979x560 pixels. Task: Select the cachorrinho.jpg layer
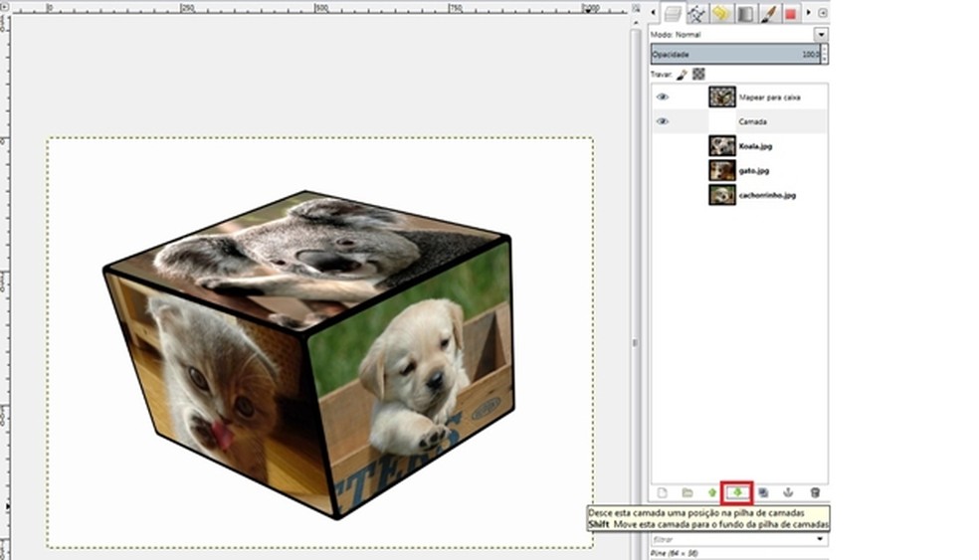766,195
